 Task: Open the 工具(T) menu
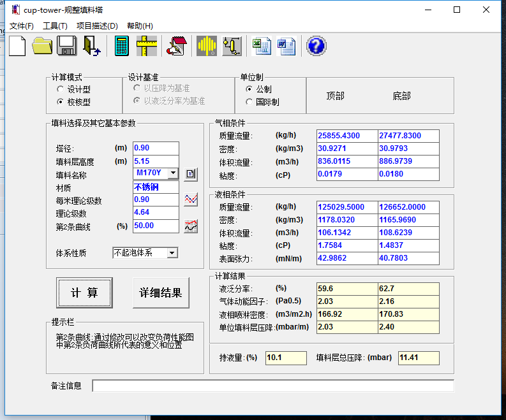click(x=55, y=26)
